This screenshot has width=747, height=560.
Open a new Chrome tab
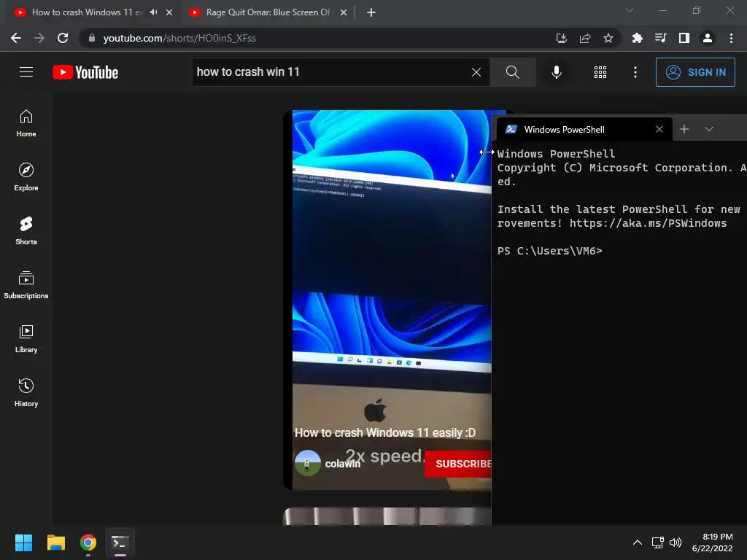click(371, 12)
